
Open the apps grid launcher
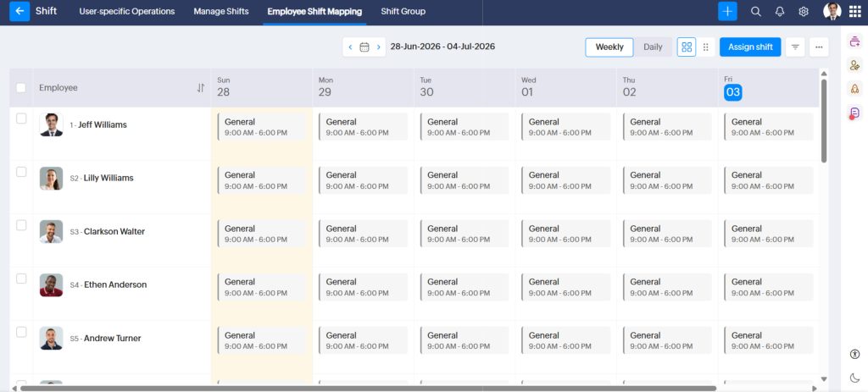click(854, 12)
